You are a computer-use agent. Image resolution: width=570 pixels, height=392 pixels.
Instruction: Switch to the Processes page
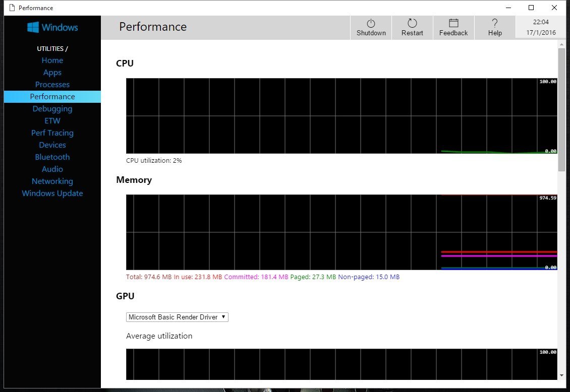pyautogui.click(x=52, y=84)
